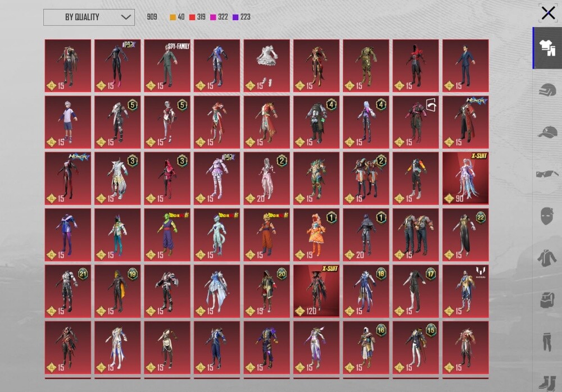Filter by pink quality swatch 322
This screenshot has width=562, height=392.
219,17
